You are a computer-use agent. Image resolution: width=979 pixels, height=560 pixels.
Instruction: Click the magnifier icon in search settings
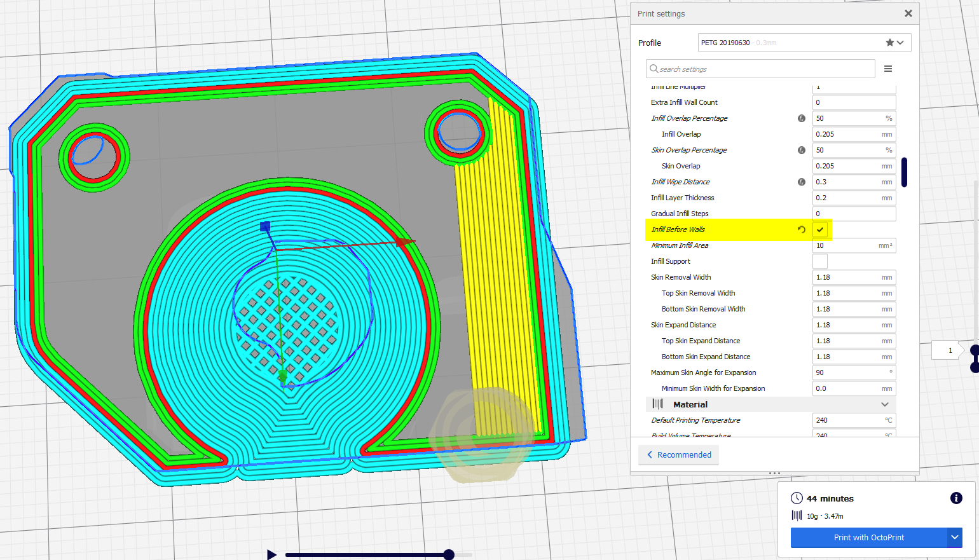pyautogui.click(x=654, y=69)
